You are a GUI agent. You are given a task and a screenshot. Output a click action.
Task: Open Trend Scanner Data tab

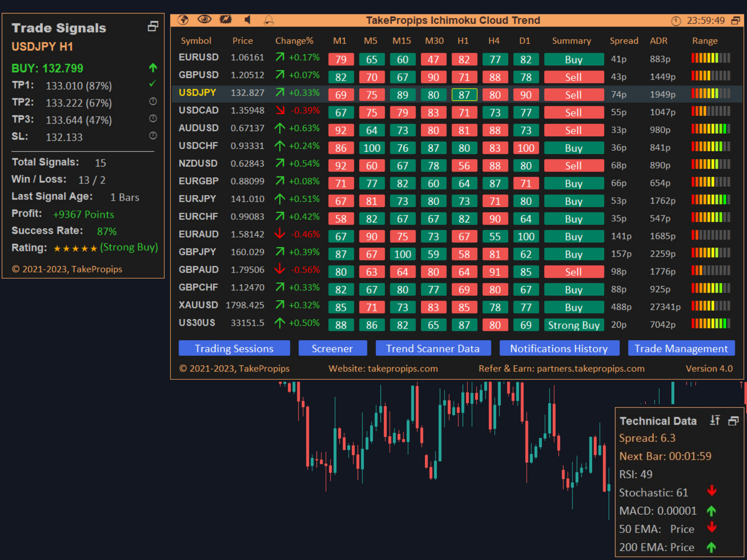pos(433,348)
